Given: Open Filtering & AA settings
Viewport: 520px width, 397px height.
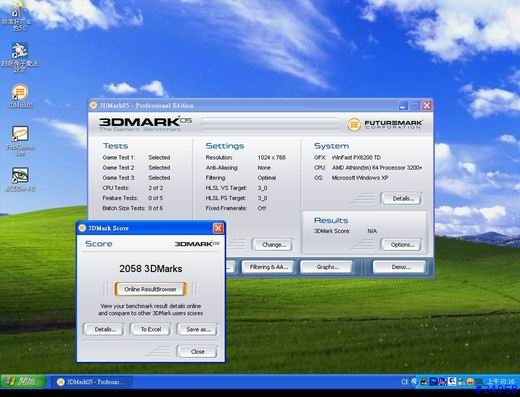Looking at the screenshot, I should point(268,267).
